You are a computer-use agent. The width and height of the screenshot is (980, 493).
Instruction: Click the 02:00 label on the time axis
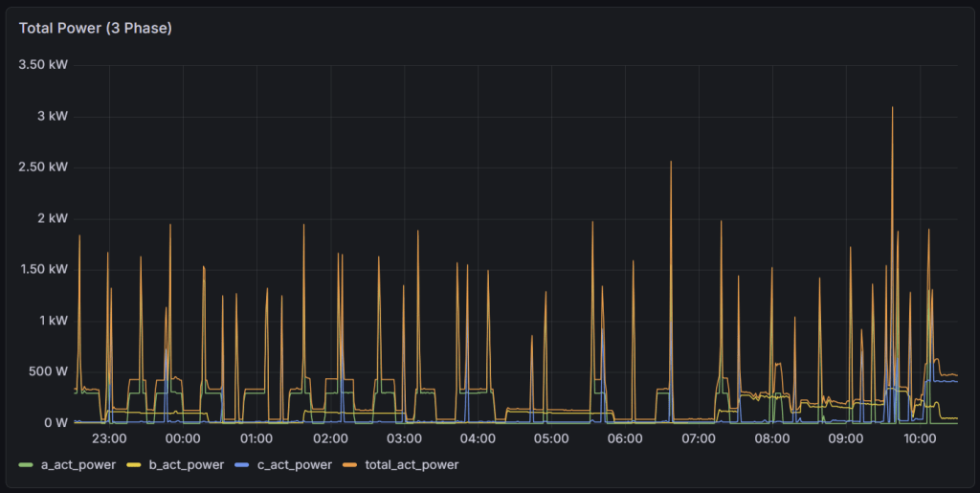(330, 439)
